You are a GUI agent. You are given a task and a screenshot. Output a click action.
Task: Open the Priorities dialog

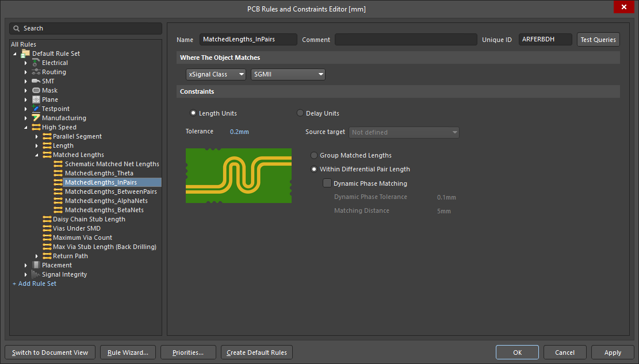[x=188, y=352]
